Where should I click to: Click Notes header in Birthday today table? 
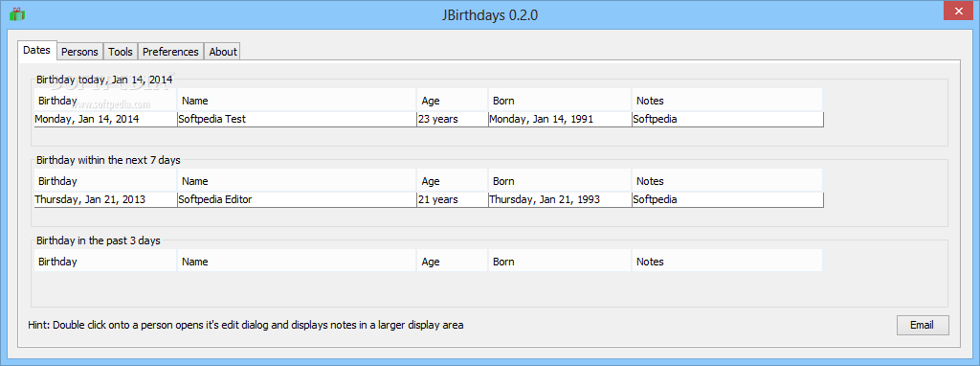click(x=727, y=100)
